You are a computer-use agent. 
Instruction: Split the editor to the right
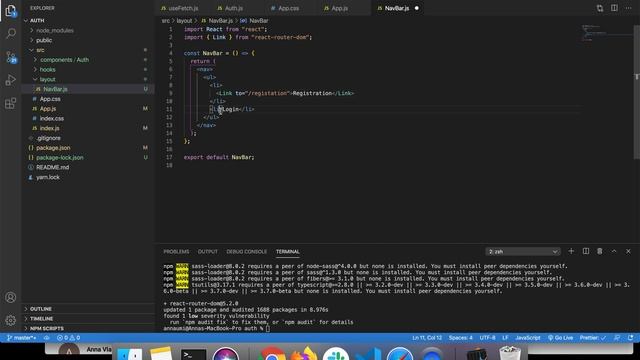(614, 8)
